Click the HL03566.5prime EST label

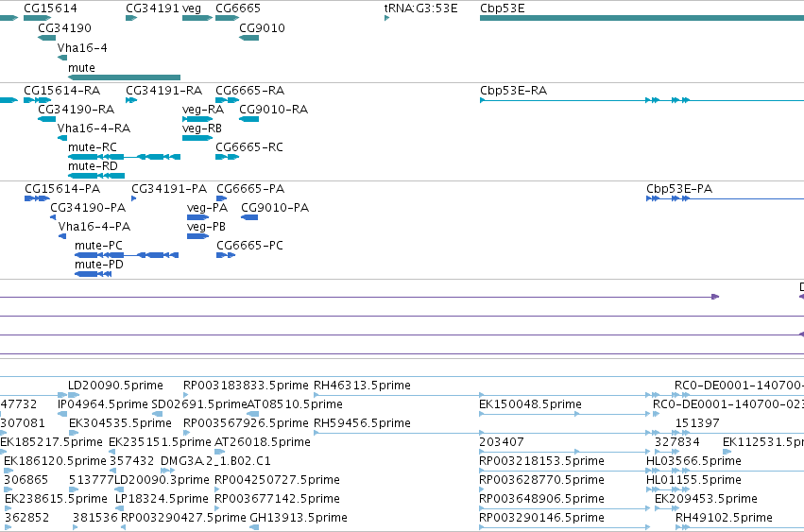693,461
